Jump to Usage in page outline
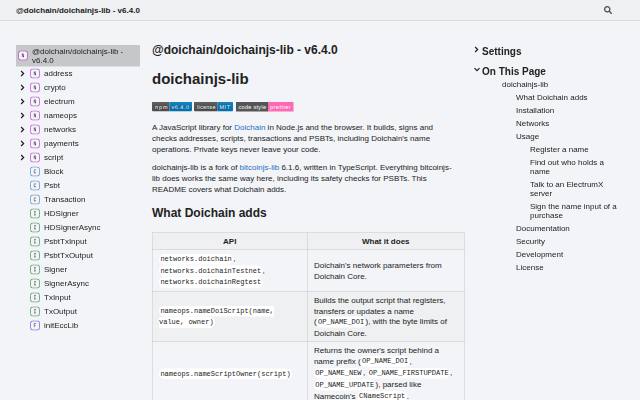The width and height of the screenshot is (640, 400). tap(527, 137)
